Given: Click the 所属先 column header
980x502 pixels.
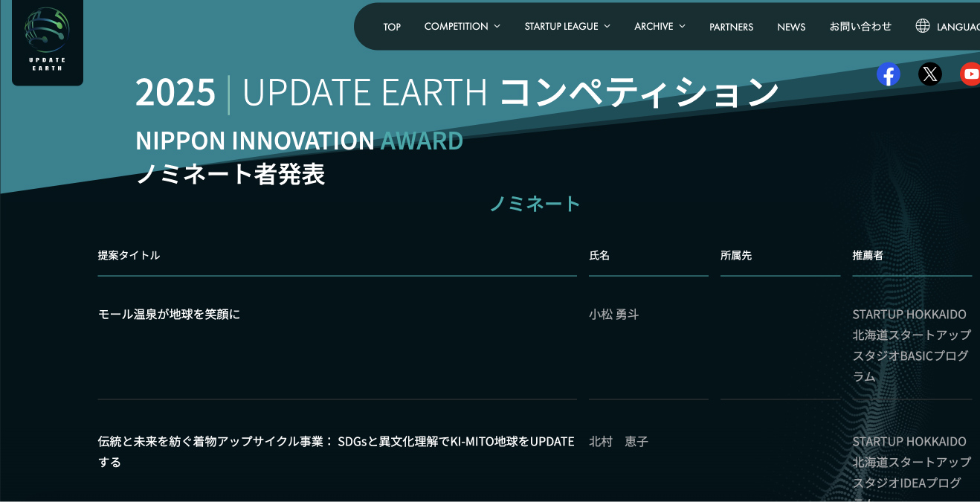Looking at the screenshot, I should [x=736, y=255].
